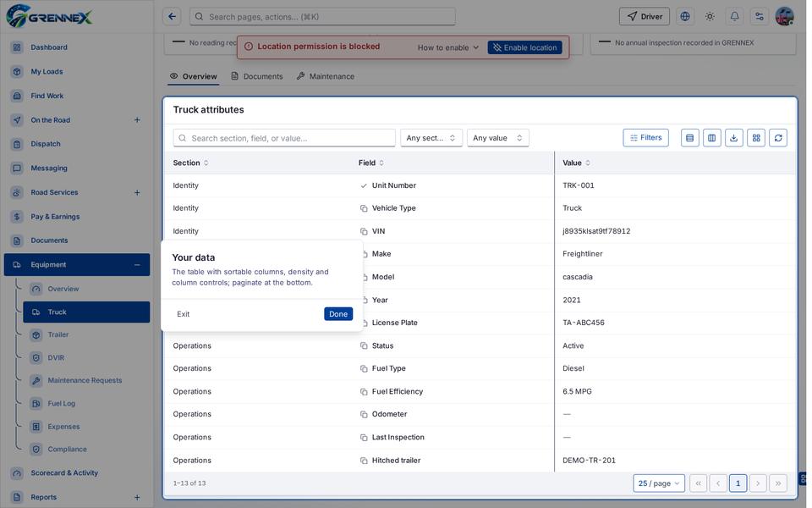Copy the Vehicle Type field icon

point(364,208)
